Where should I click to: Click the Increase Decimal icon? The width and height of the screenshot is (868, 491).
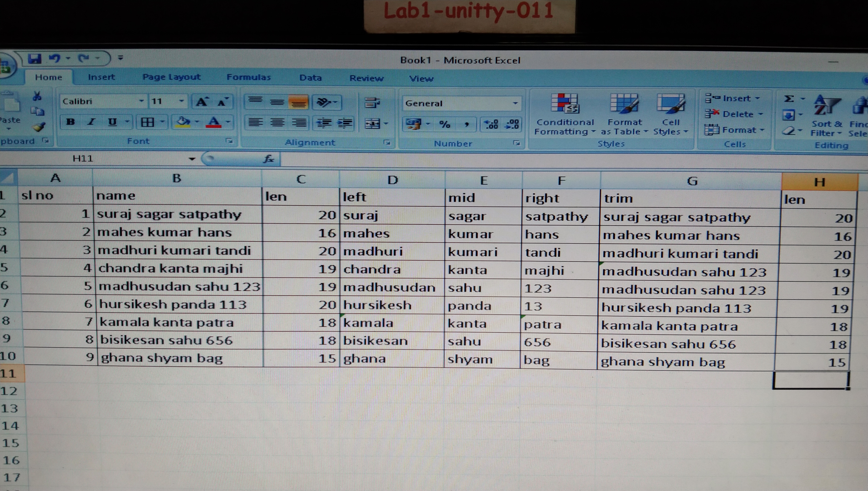point(491,124)
